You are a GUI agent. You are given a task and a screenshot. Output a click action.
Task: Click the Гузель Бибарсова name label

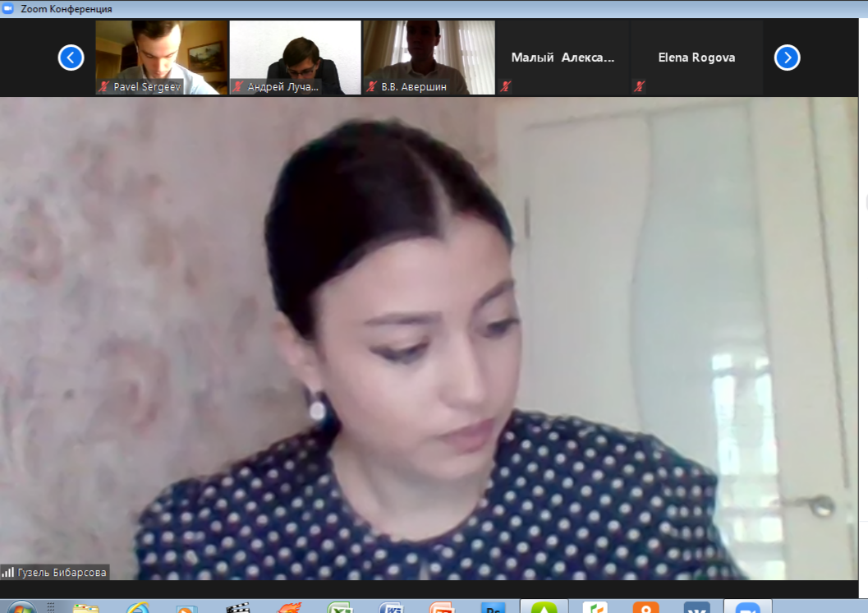62,572
